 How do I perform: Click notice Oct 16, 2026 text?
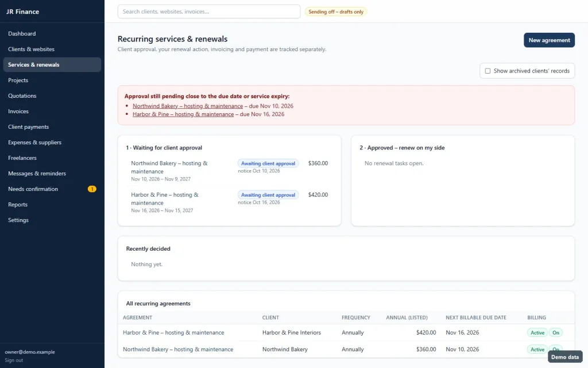[x=259, y=202]
